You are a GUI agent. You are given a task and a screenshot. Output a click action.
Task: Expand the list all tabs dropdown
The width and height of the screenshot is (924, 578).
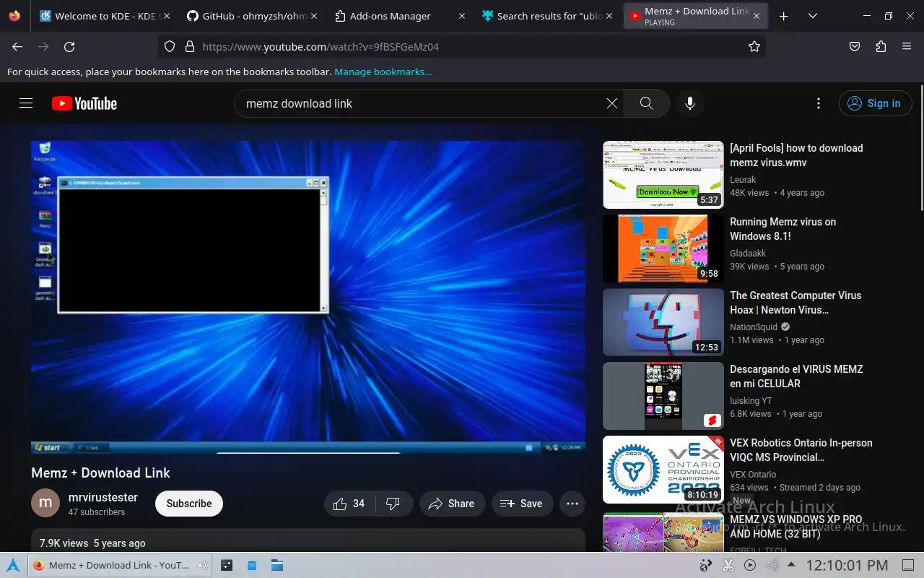(x=813, y=16)
